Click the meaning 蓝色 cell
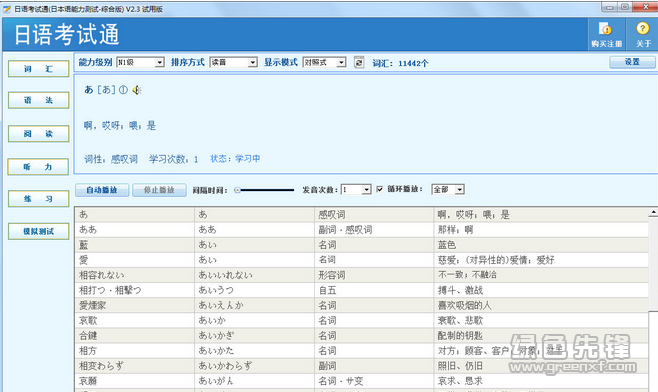Screen dimensions: 658x392 pyautogui.click(x=541, y=245)
